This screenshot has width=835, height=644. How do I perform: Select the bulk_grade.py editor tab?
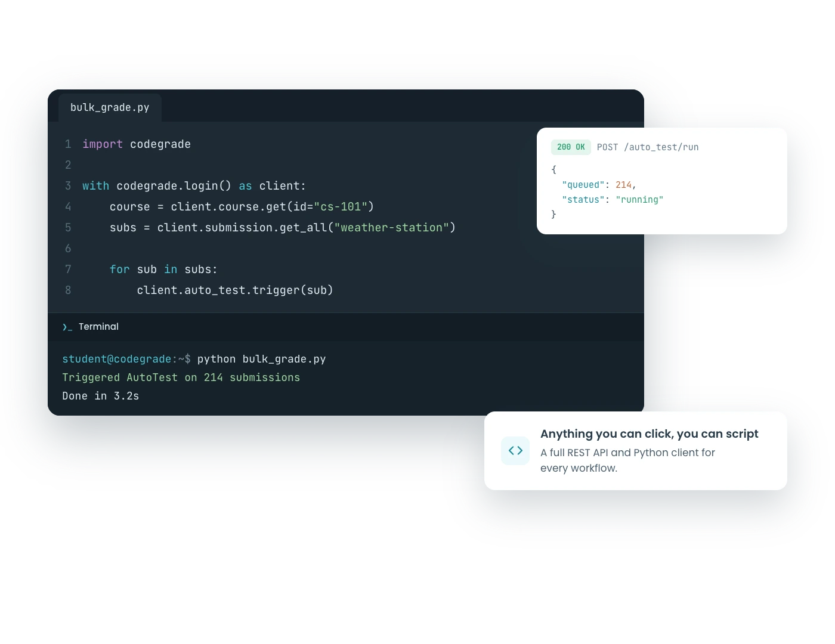pos(110,107)
